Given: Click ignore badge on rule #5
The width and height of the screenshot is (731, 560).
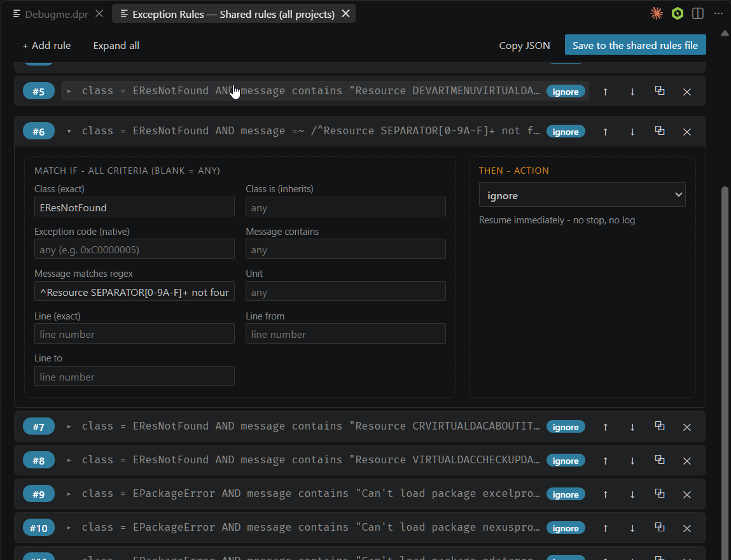Looking at the screenshot, I should click(566, 92).
